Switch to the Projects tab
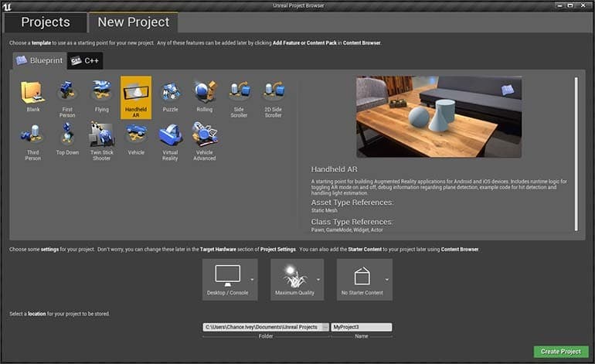Screen dimensions: 595x364 point(45,22)
